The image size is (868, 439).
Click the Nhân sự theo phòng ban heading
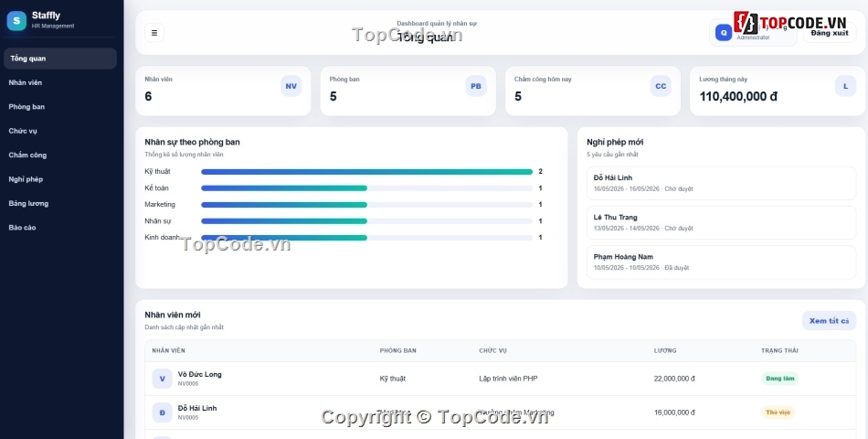click(x=192, y=142)
